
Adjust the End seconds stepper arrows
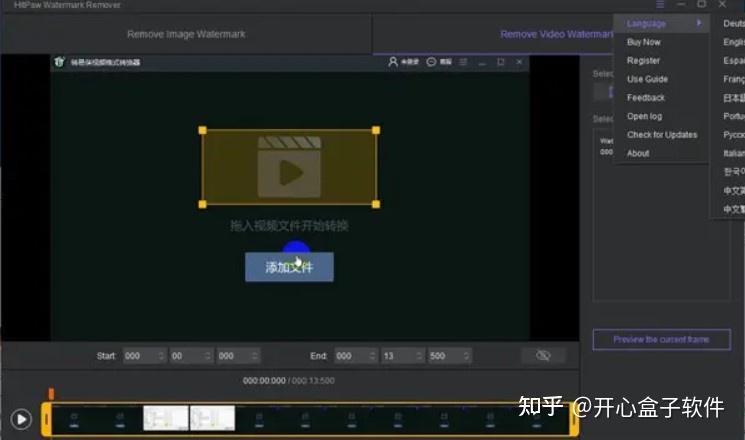coord(419,356)
